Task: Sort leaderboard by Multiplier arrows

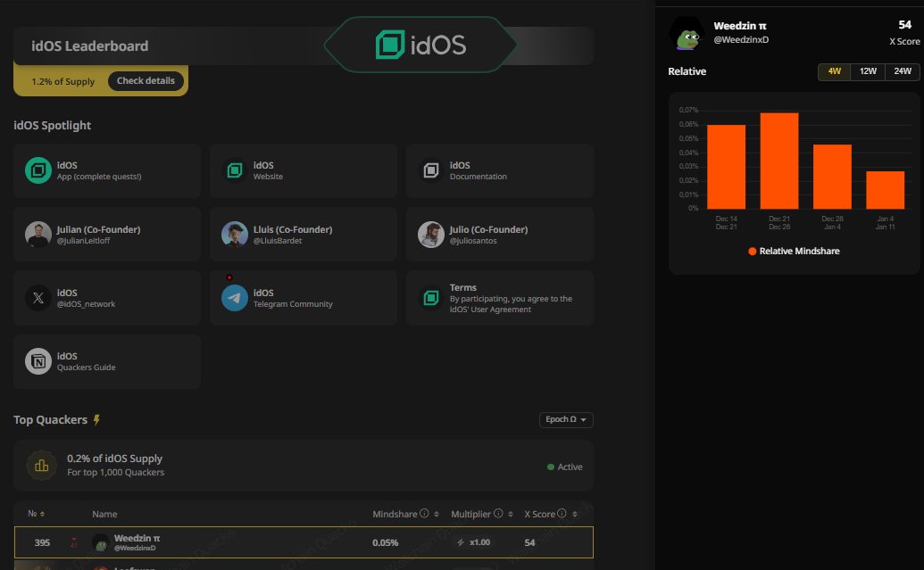Action: [x=511, y=514]
